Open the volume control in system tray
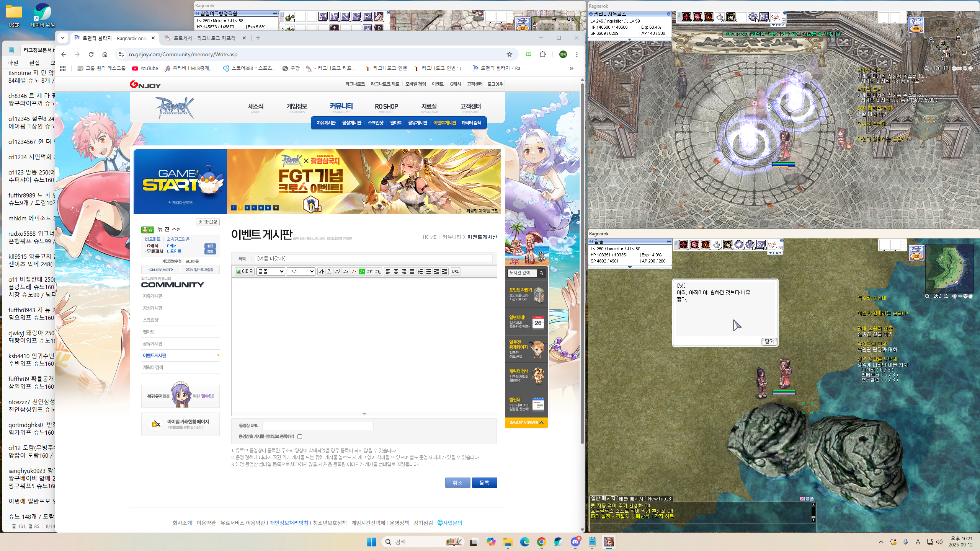Viewport: 980px width, 551px height. click(x=939, y=542)
